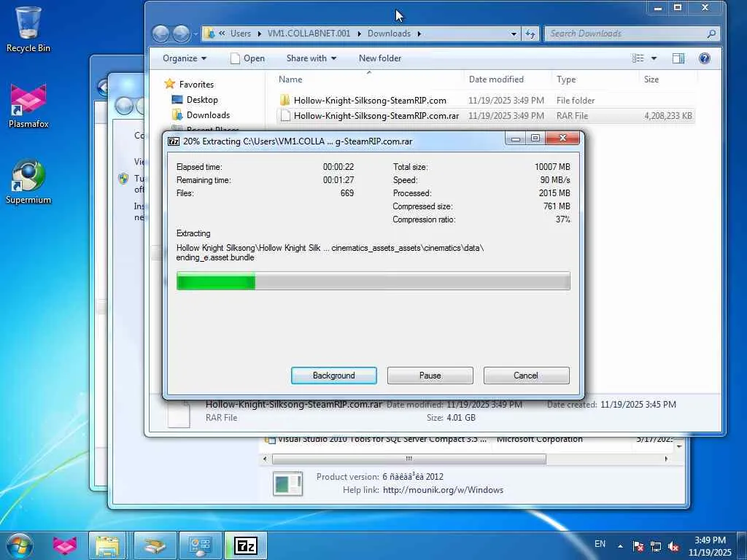Viewport: 747px width, 560px height.
Task: Sort by the Size column header
Action: [x=667, y=79]
